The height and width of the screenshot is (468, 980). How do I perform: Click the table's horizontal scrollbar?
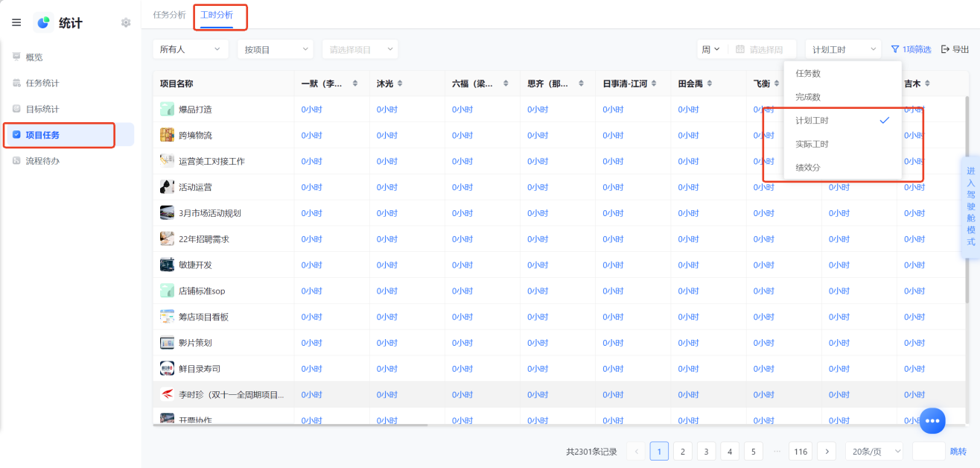tap(290, 425)
